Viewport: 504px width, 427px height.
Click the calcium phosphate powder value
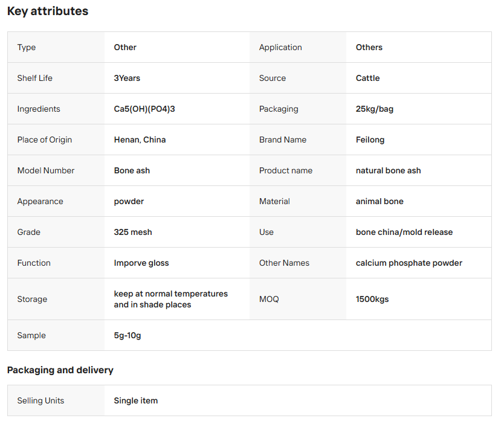[x=409, y=263]
